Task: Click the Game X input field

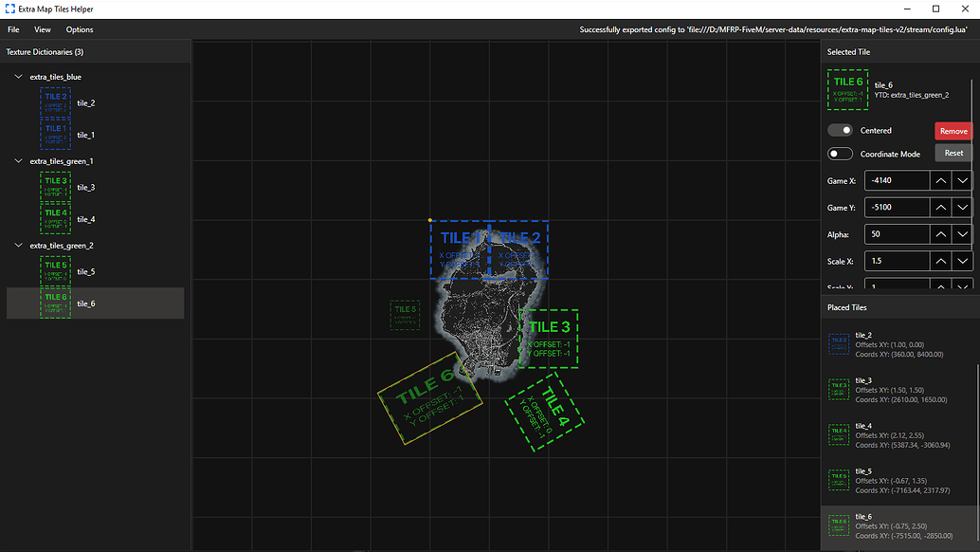Action: (897, 180)
